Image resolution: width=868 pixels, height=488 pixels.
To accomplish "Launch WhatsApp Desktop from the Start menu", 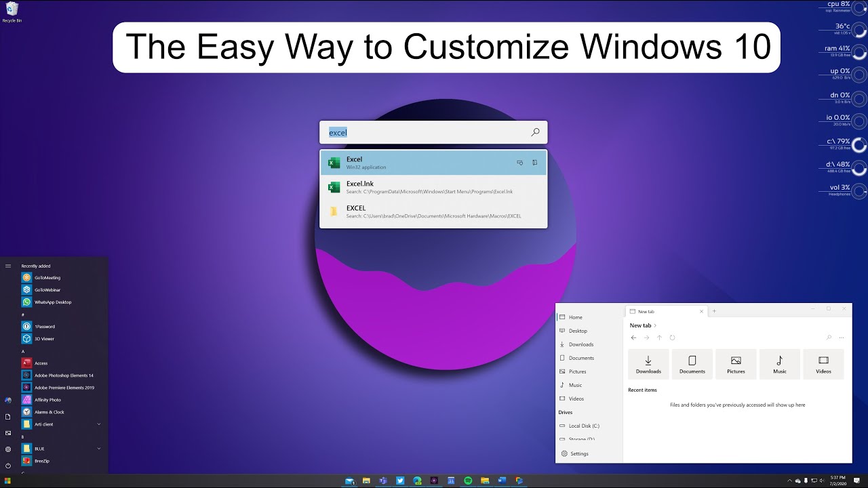I will 53,302.
